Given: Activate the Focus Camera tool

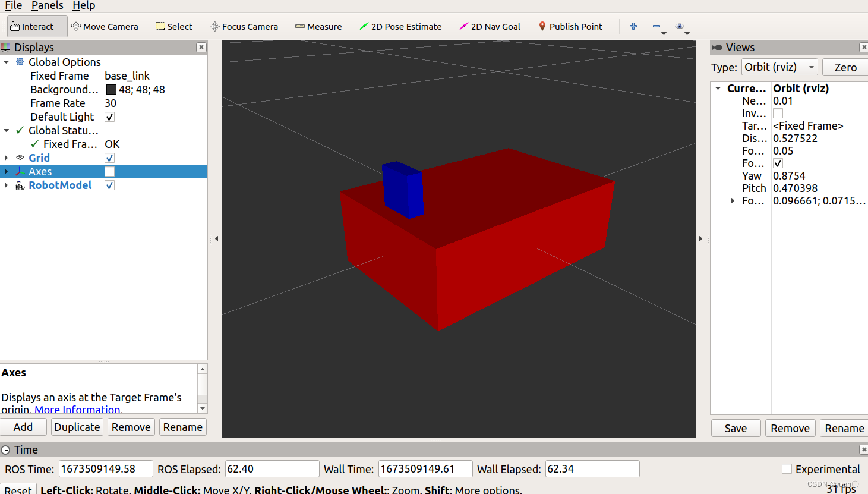Looking at the screenshot, I should [244, 27].
